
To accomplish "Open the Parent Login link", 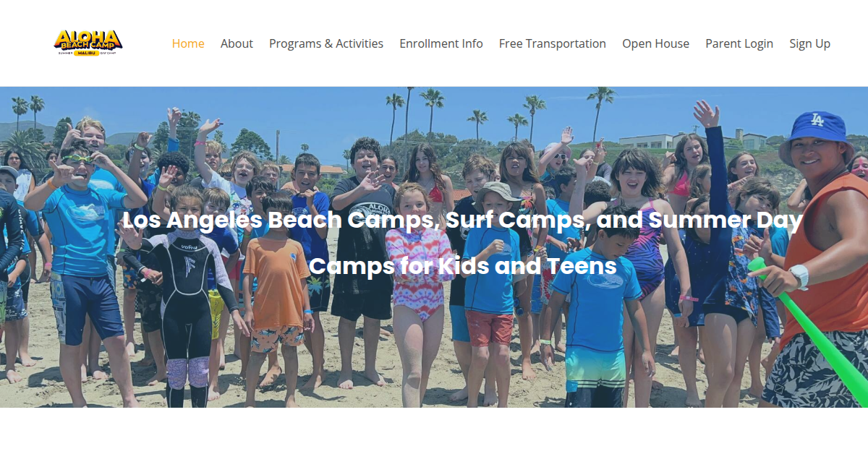I will click(x=739, y=43).
